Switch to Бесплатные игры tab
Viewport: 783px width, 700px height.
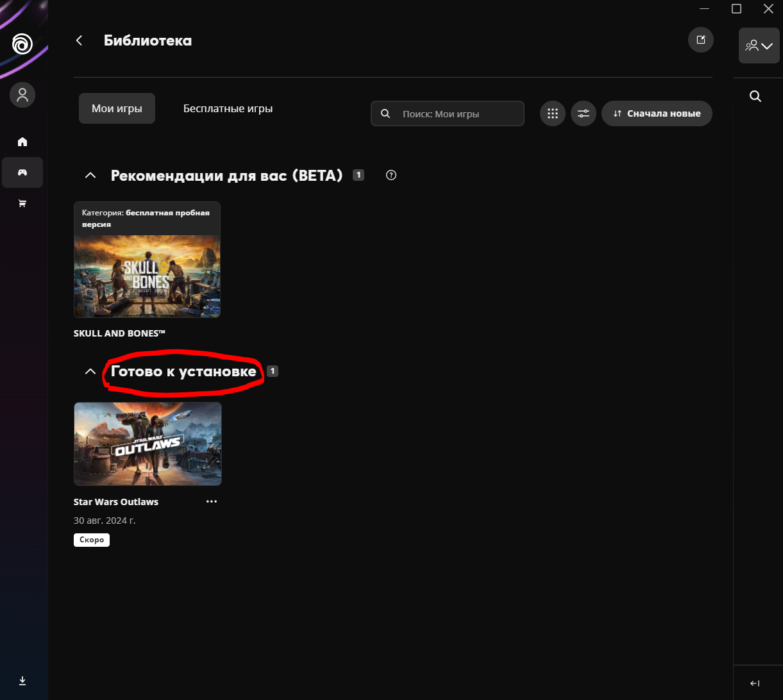tap(228, 109)
